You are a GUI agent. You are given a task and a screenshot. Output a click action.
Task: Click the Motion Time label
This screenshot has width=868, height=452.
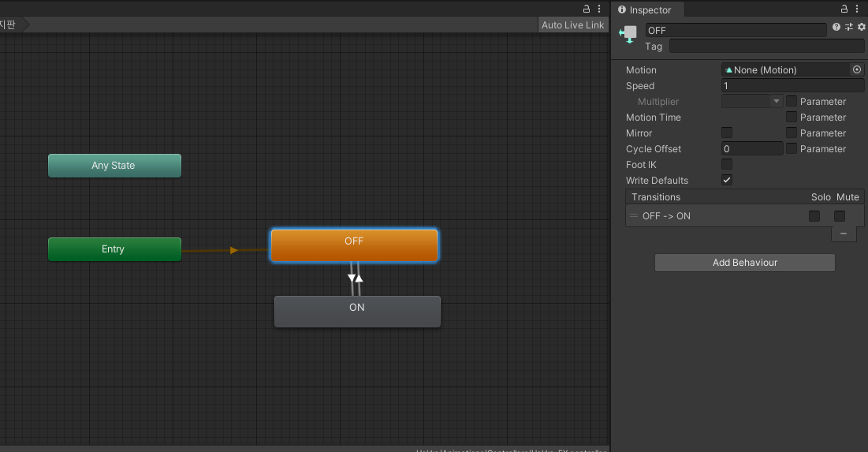pos(654,118)
